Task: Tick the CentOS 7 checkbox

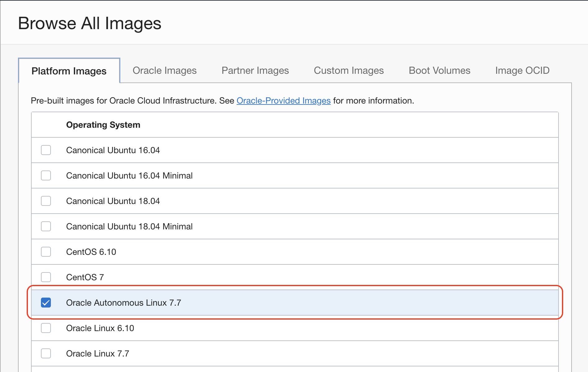Action: 46,277
